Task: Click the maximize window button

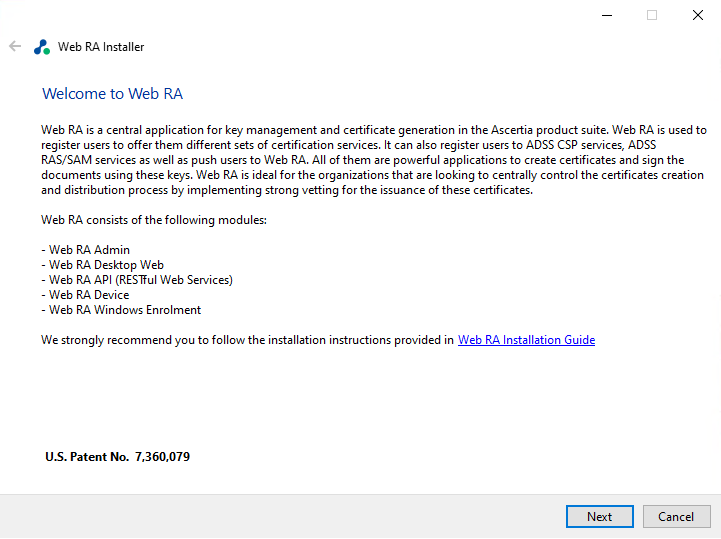Action: [x=652, y=15]
